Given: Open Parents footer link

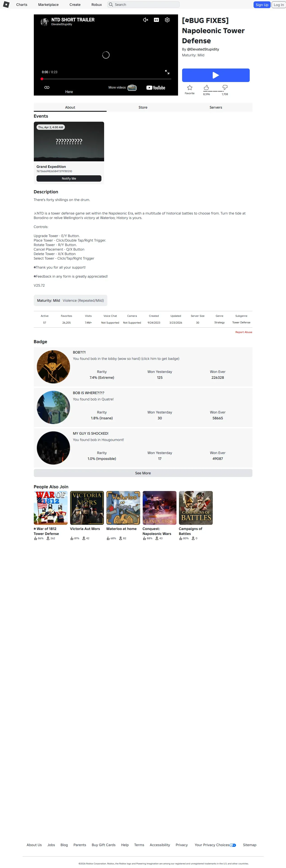Looking at the screenshot, I should (80, 845).
